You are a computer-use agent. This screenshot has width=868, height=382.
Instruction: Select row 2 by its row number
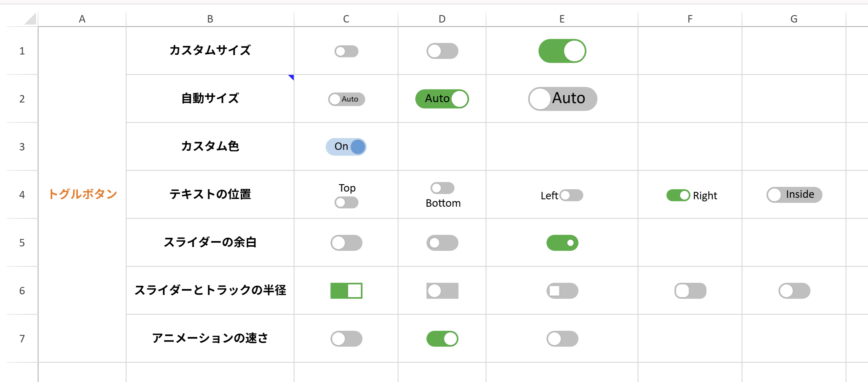pyautogui.click(x=22, y=99)
